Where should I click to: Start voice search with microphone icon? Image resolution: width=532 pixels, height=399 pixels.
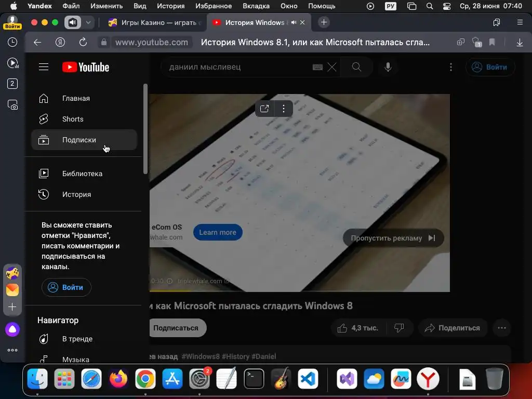(388, 67)
